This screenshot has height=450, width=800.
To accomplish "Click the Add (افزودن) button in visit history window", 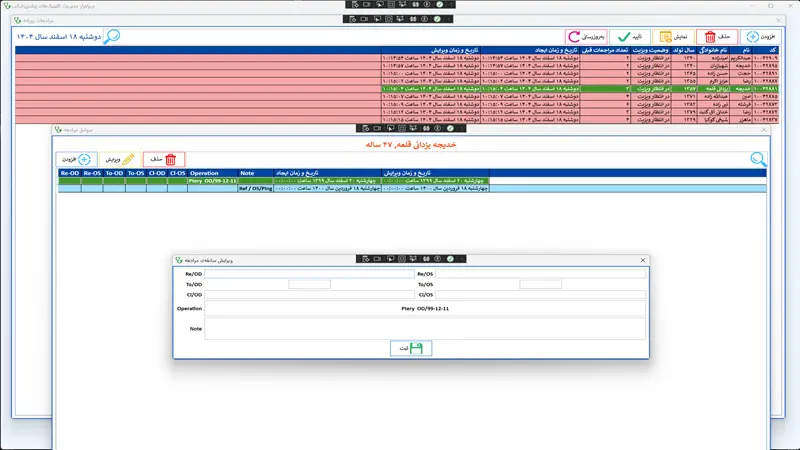I will pyautogui.click(x=76, y=159).
